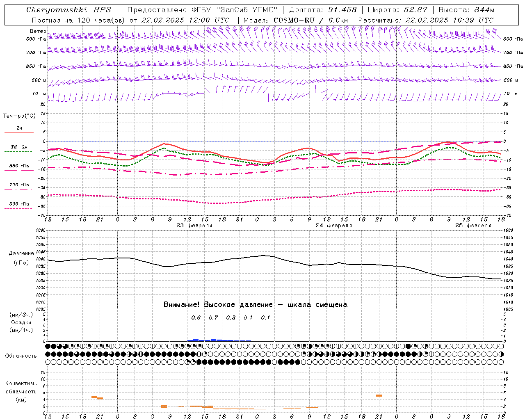The width and height of the screenshot is (525, 420).
Task: Click the 0.7 precipitation value
Action: 213,317
